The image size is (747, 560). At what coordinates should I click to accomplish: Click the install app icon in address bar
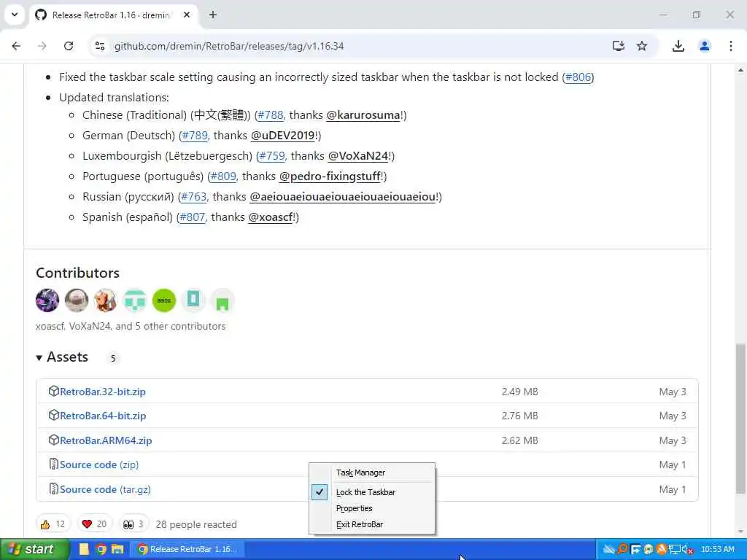(619, 46)
